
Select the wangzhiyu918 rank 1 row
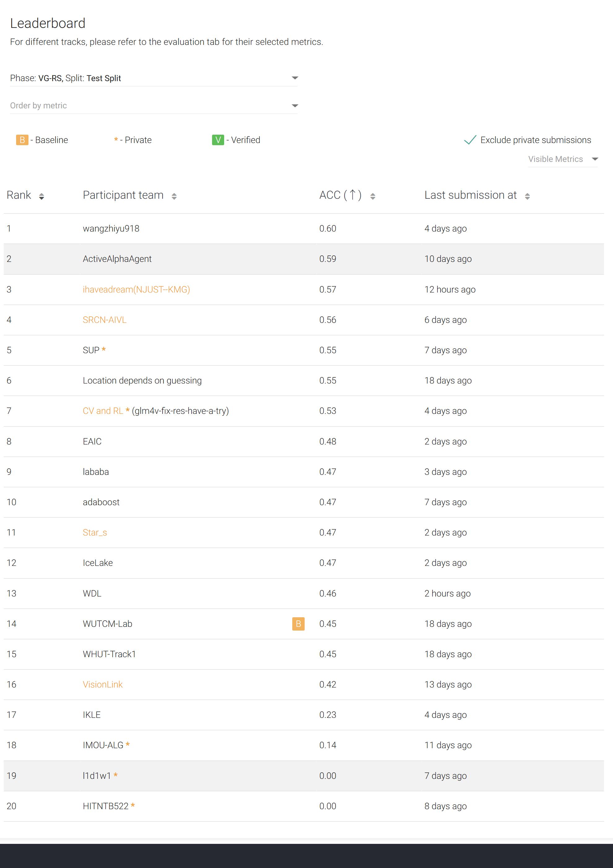(111, 229)
